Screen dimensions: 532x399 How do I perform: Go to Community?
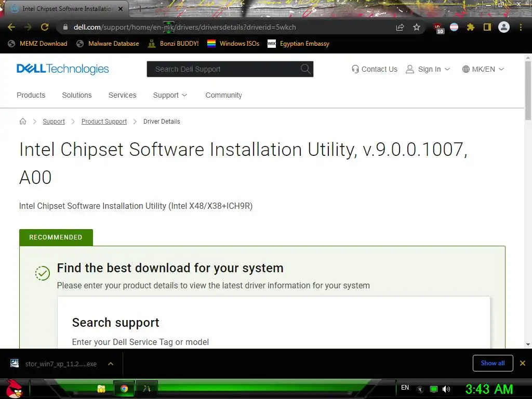[x=223, y=95]
